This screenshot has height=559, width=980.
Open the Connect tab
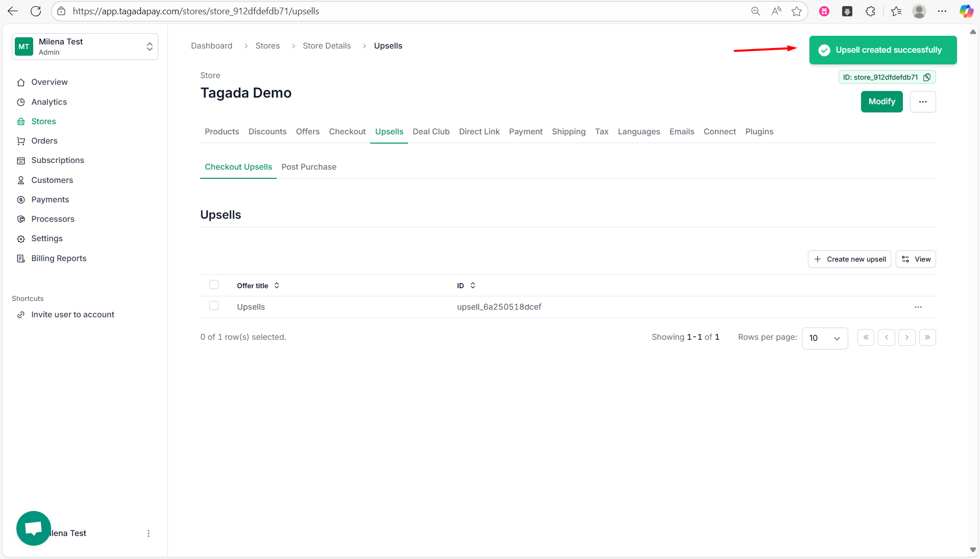(x=720, y=131)
